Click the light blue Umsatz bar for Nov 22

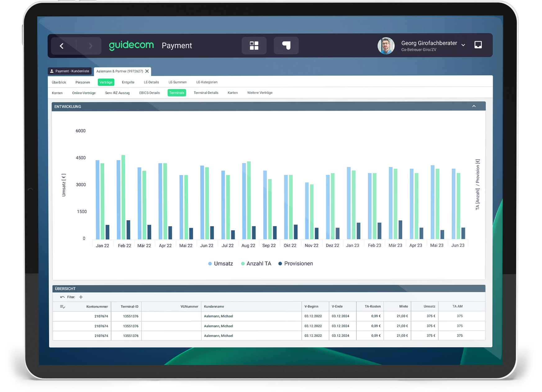[307, 211]
